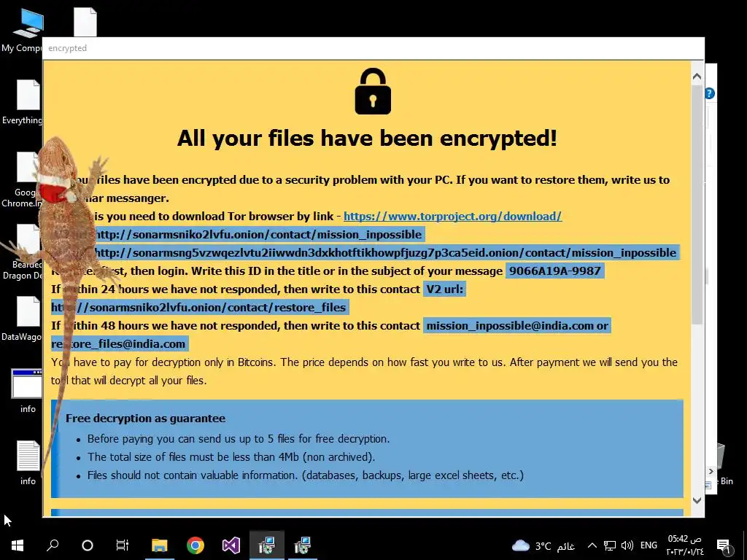
Task: Open the Windows Start menu
Action: (18, 545)
